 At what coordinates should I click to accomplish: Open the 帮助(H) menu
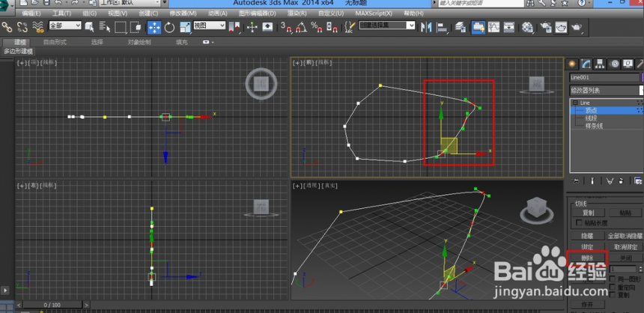(x=413, y=13)
